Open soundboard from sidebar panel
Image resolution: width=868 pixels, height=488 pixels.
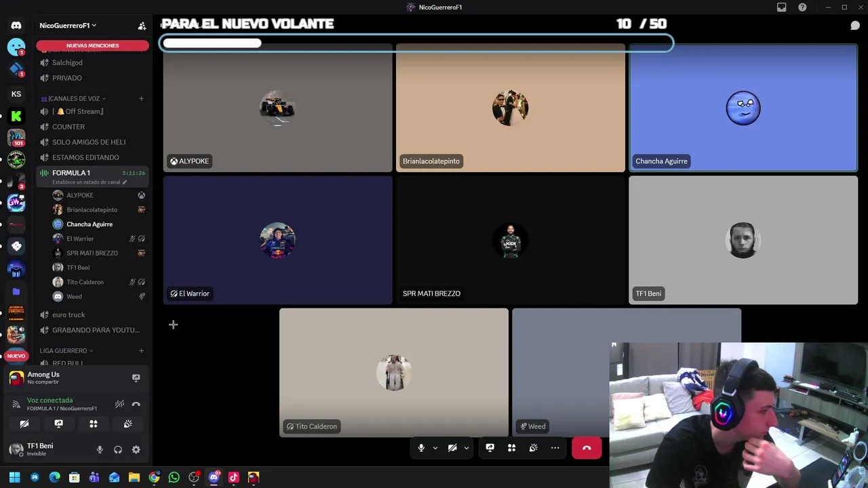point(127,424)
